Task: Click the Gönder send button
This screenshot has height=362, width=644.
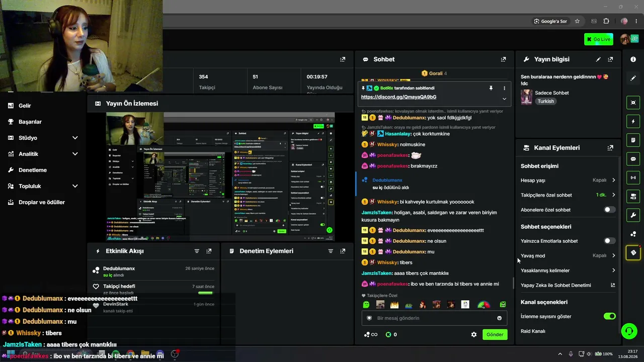Action: click(495, 334)
